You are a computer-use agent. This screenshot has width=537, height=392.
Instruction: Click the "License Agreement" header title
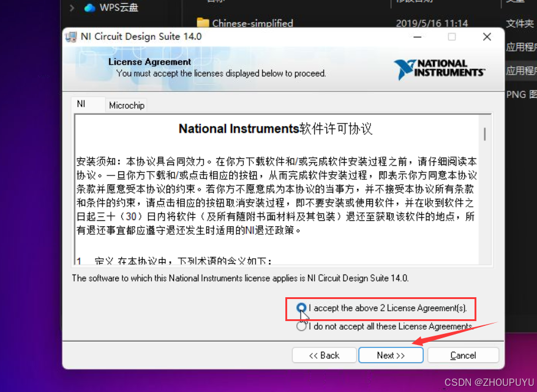point(149,62)
